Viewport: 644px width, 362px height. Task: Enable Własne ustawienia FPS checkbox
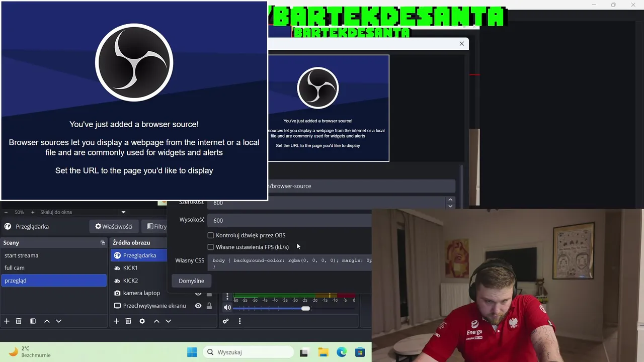(x=211, y=247)
